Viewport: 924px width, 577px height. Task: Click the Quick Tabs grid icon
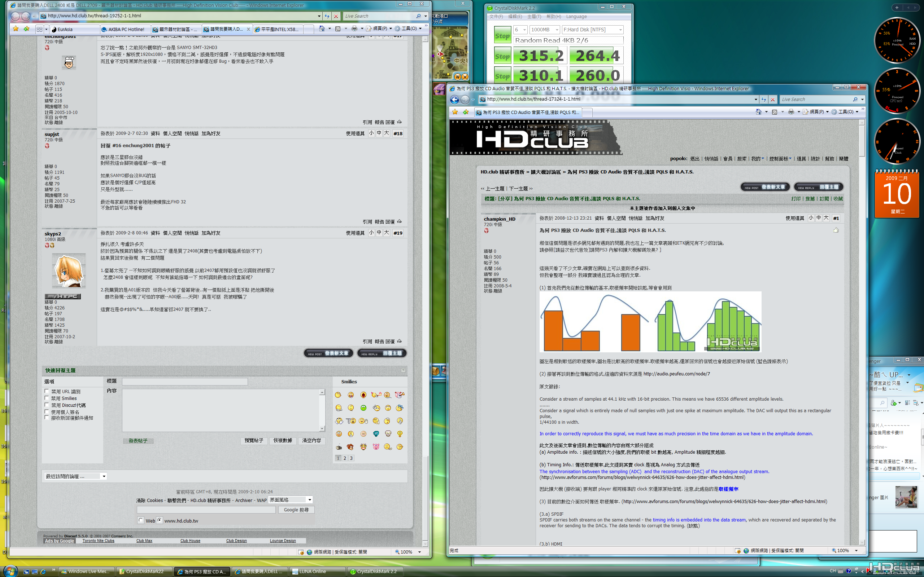39,29
